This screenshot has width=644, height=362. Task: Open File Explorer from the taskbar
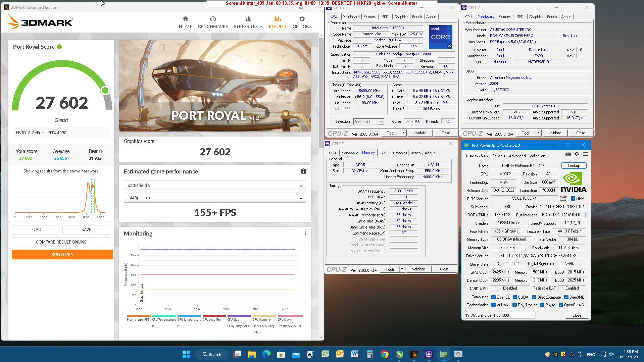coord(252,354)
